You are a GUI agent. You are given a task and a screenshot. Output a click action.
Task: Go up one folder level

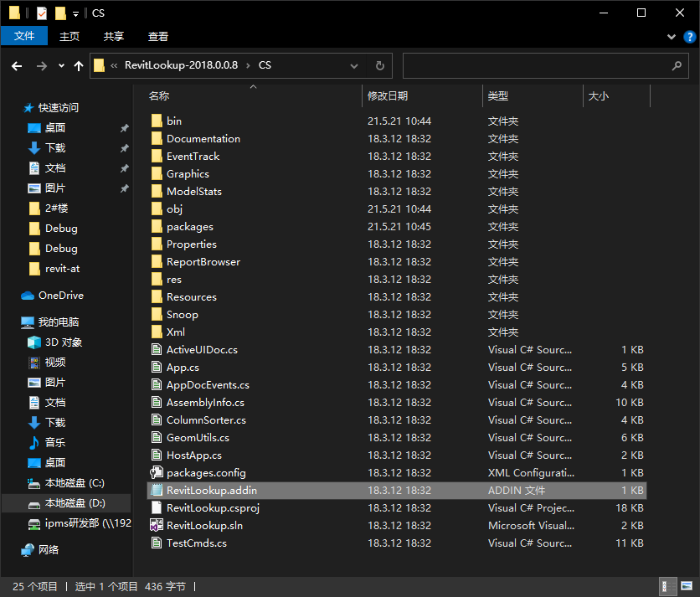point(79,66)
